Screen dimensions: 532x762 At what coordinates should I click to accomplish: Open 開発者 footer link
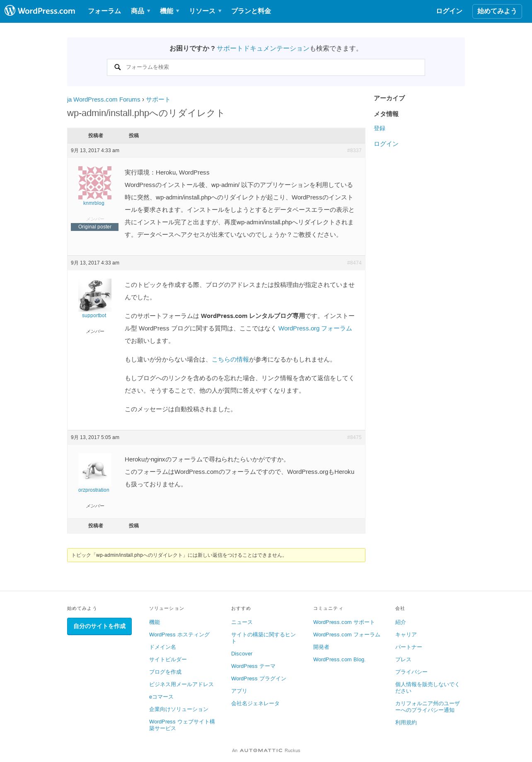coord(321,647)
